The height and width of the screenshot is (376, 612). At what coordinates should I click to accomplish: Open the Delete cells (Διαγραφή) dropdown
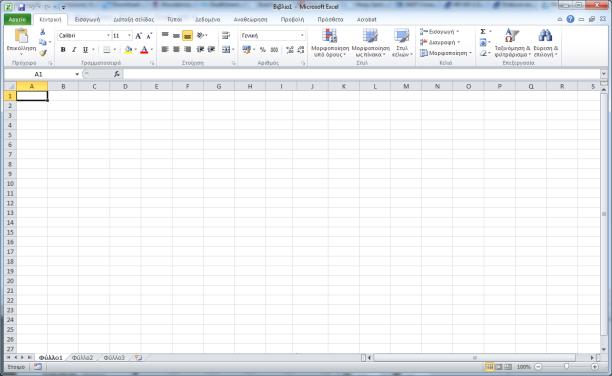point(440,42)
